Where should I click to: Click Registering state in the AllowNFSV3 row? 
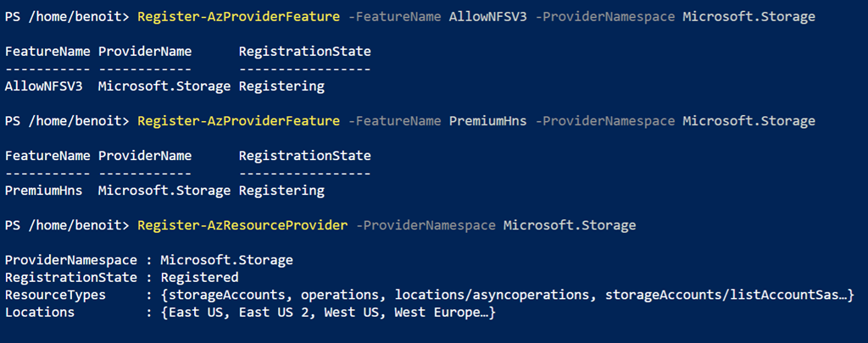click(x=281, y=86)
